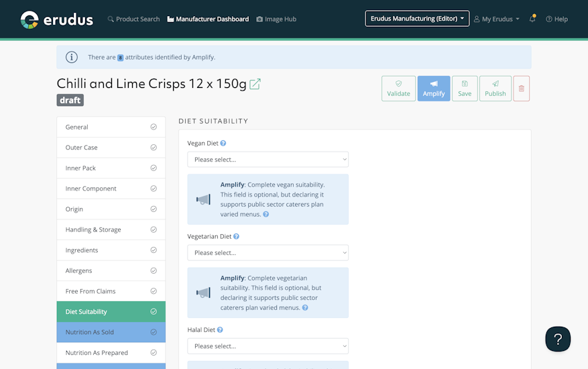
Task: Click the Amplify button
Action: click(434, 89)
